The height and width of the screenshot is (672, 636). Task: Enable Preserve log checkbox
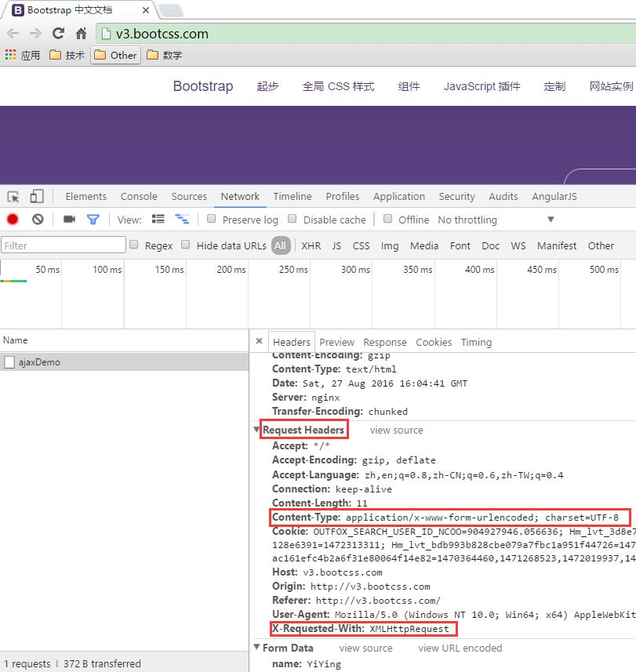[x=211, y=219]
